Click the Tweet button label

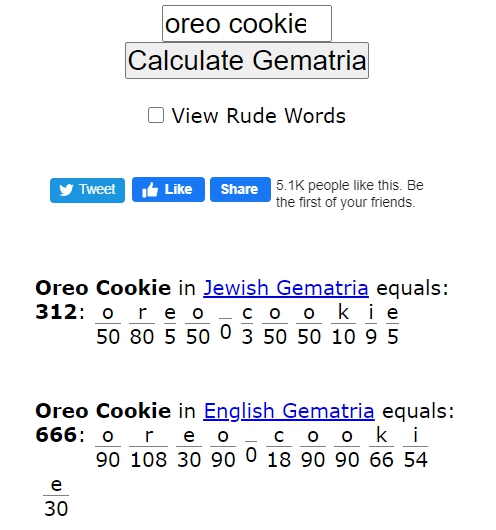[x=97, y=189]
